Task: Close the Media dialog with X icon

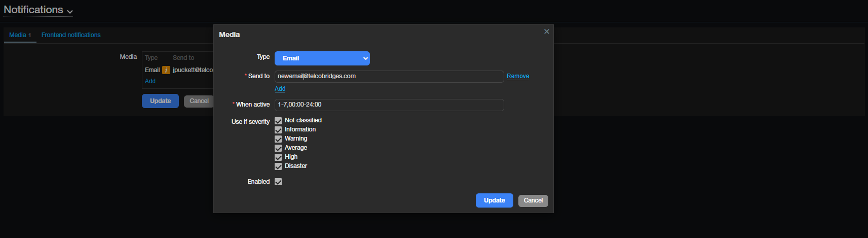Action: point(546,31)
